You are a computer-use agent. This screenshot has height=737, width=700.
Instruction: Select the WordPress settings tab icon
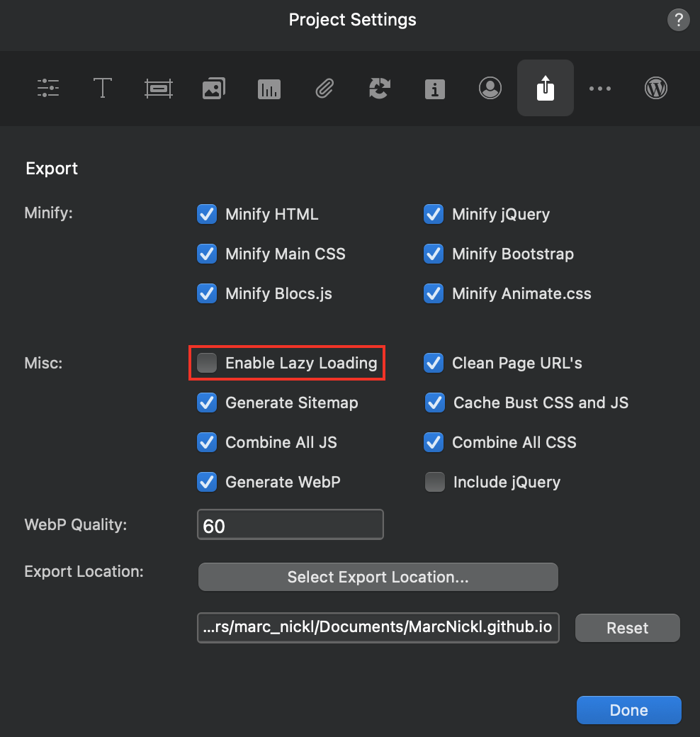click(x=656, y=88)
